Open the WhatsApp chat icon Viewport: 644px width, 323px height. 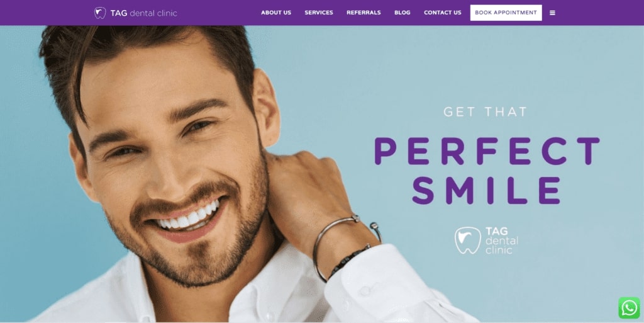point(629,308)
